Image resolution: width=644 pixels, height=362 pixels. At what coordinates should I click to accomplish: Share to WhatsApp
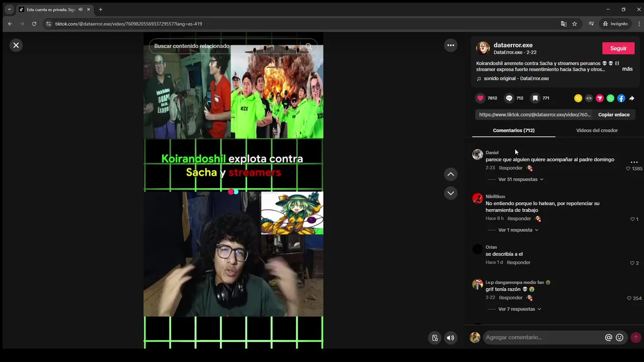[610, 98]
